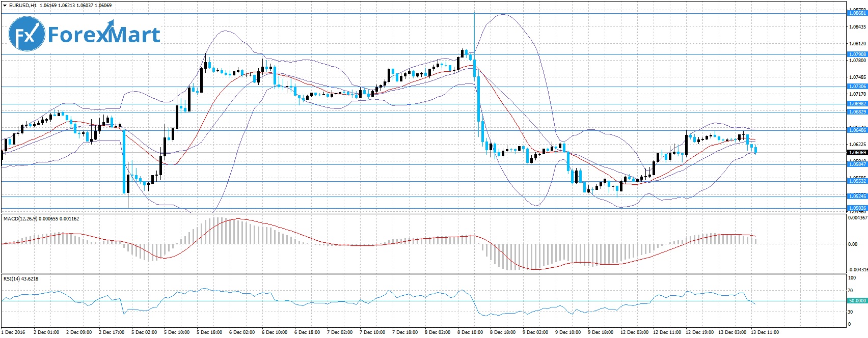Select the 1.05847 horizontal level price tag

tap(857, 164)
